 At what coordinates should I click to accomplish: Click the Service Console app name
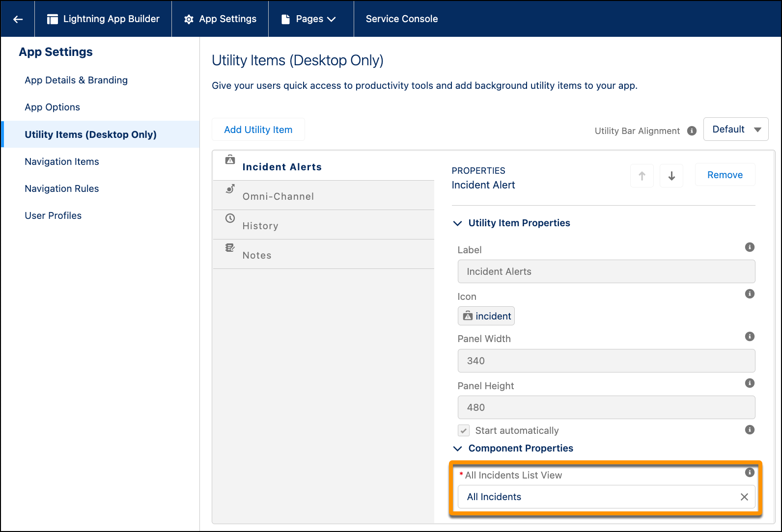402,19
